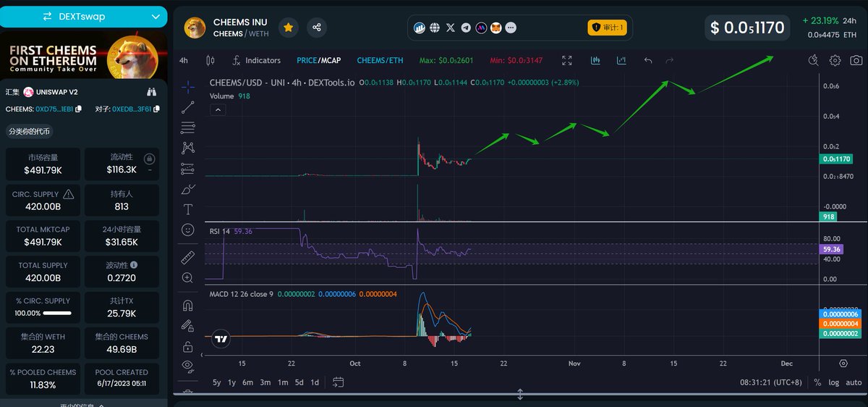The width and height of the screenshot is (868, 407).
Task: Open the timezone menu 08:31:21 (UTC+8)
Action: click(x=773, y=382)
